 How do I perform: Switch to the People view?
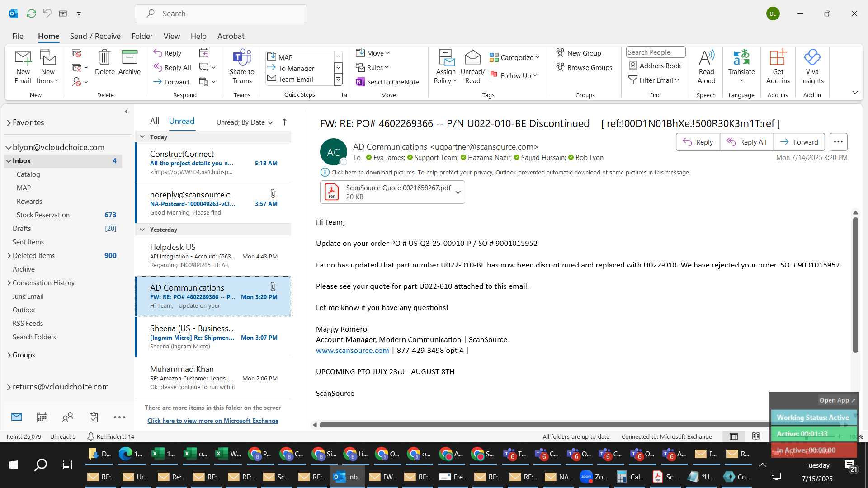pyautogui.click(x=68, y=417)
